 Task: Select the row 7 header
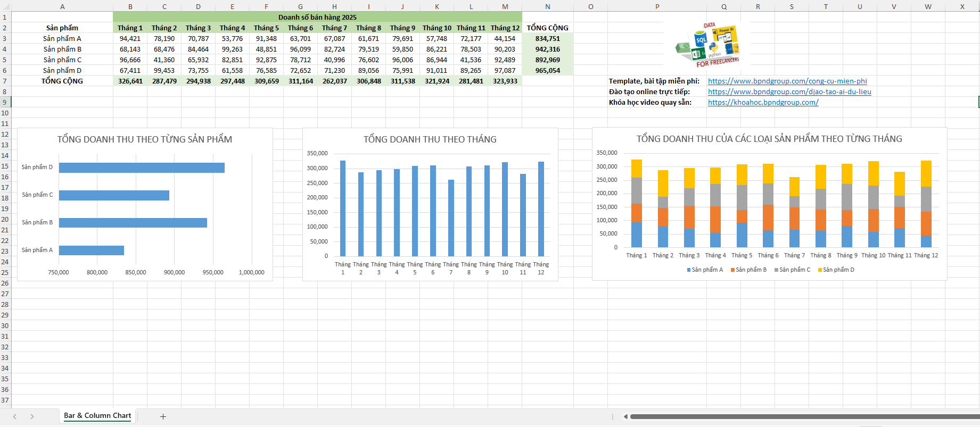[5, 81]
